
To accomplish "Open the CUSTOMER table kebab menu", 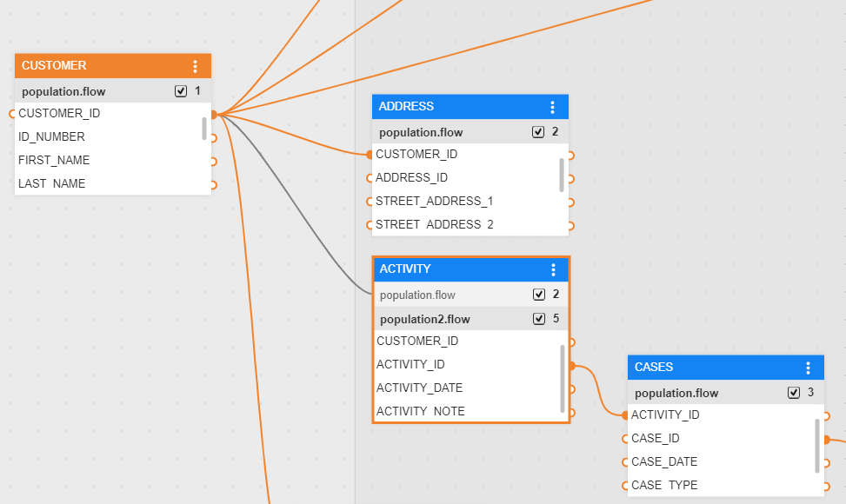I will (195, 66).
